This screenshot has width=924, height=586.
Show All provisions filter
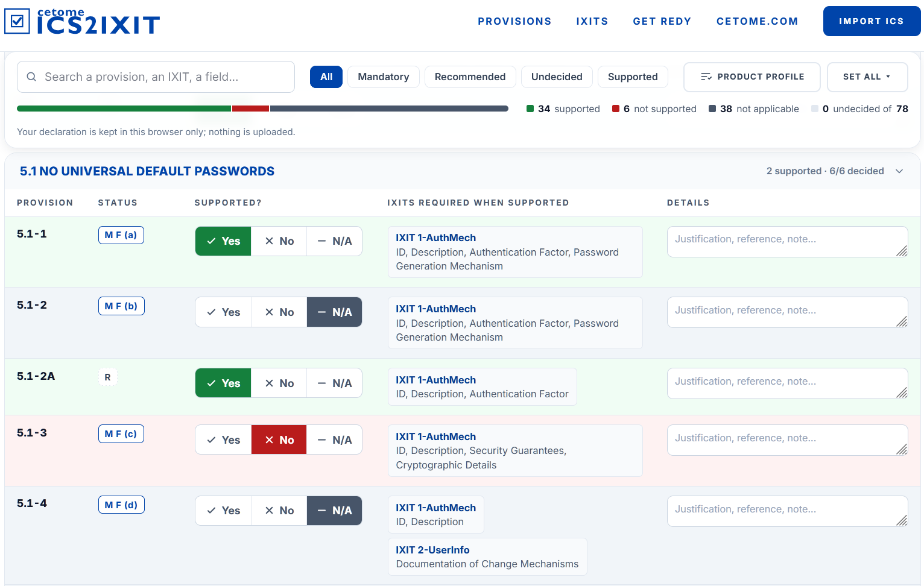[326, 77]
